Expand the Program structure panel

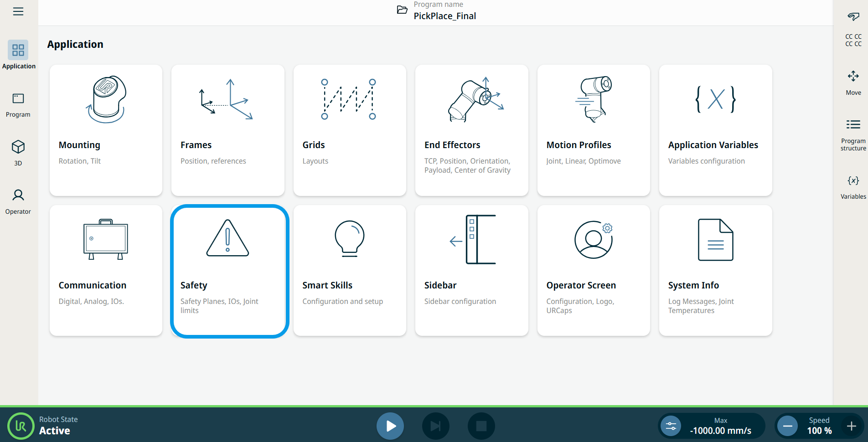coord(853,134)
